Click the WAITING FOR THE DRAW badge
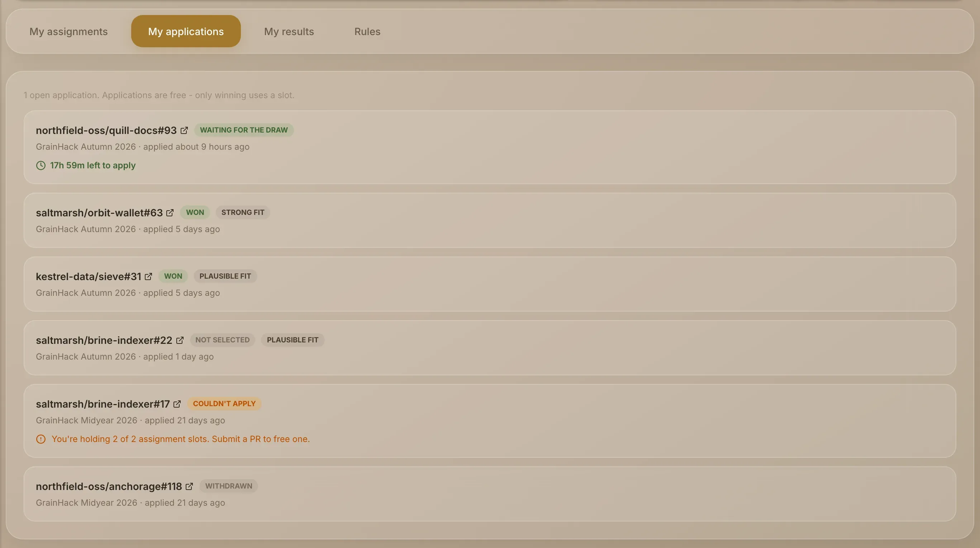980x548 pixels. (x=244, y=130)
